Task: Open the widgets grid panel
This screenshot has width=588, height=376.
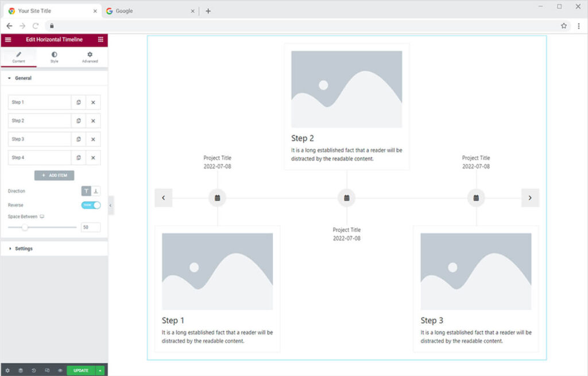Action: click(x=100, y=40)
